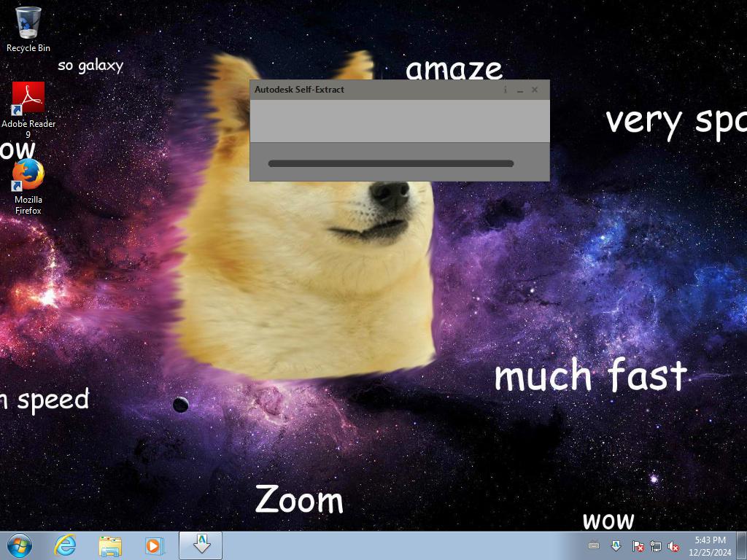747x560 pixels.
Task: Click the muted volume speaker icon
Action: [673, 546]
